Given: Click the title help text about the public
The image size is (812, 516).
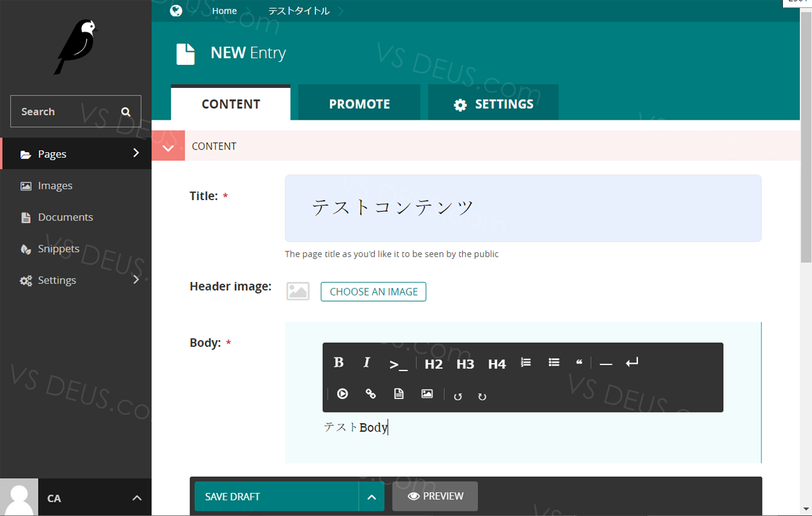Looking at the screenshot, I should point(392,254).
